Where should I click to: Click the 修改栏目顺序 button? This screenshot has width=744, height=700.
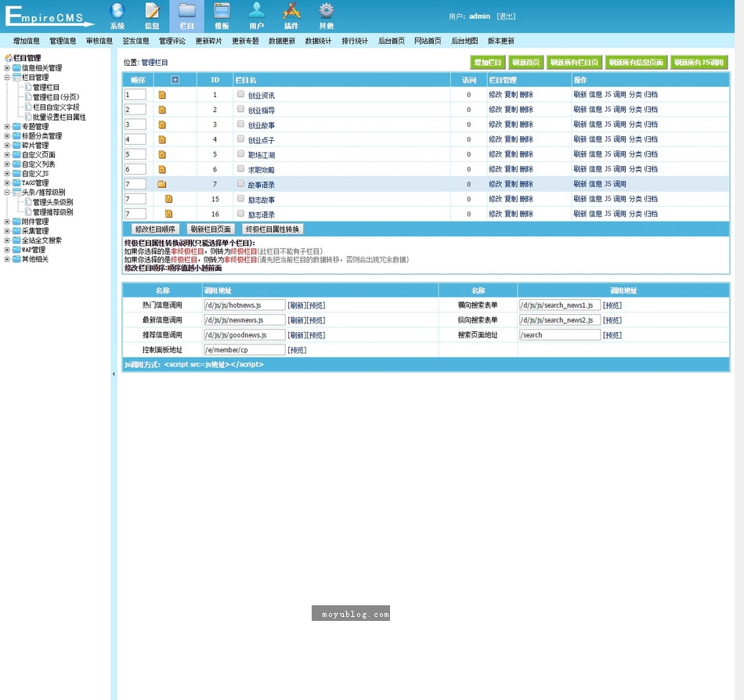pyautogui.click(x=155, y=229)
